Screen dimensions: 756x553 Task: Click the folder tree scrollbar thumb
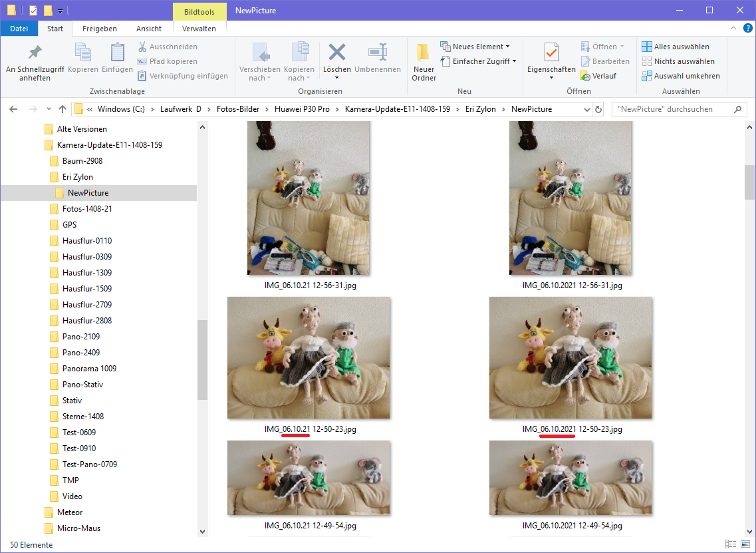click(x=203, y=359)
